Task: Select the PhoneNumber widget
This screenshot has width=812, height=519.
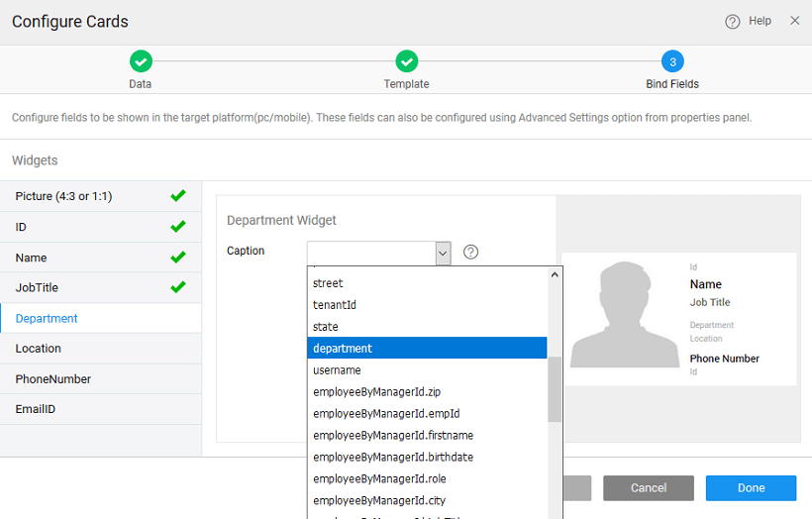Action: (53, 379)
